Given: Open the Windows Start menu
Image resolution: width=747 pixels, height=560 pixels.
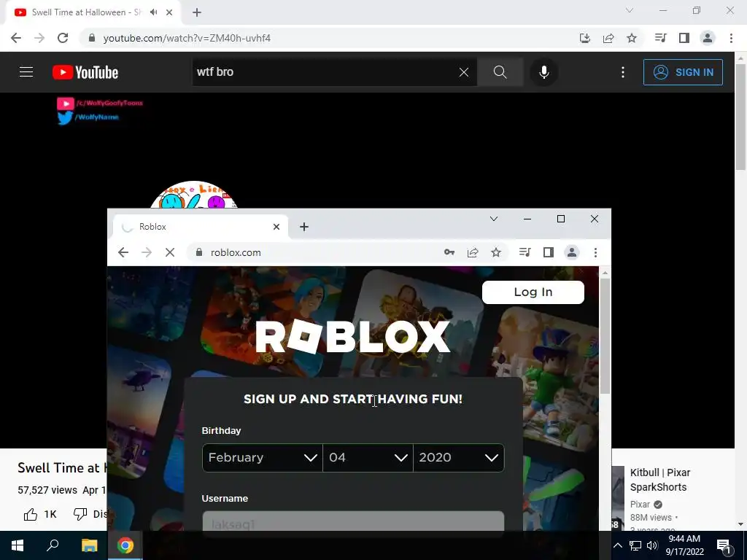Looking at the screenshot, I should click(18, 545).
